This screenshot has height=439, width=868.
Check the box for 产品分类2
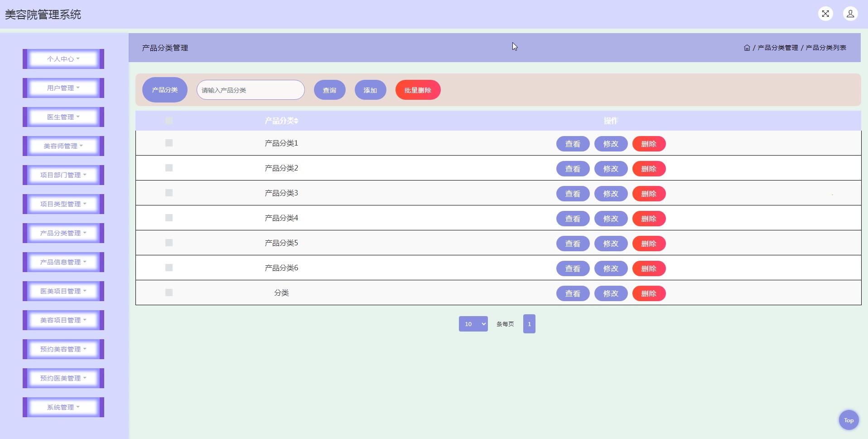tap(169, 168)
